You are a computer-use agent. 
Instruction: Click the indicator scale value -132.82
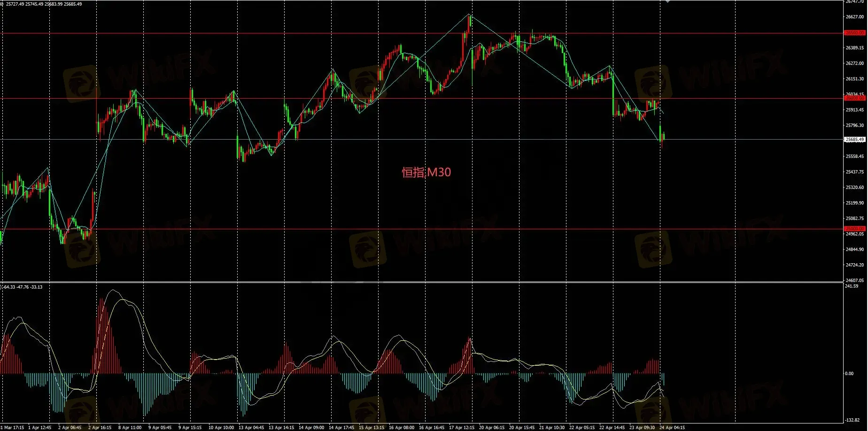tap(852, 420)
